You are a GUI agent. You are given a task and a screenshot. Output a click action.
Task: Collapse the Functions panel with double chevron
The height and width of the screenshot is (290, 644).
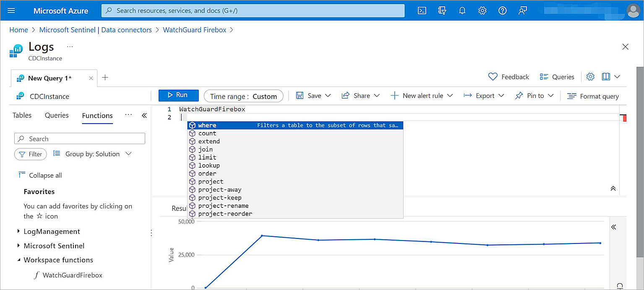144,115
